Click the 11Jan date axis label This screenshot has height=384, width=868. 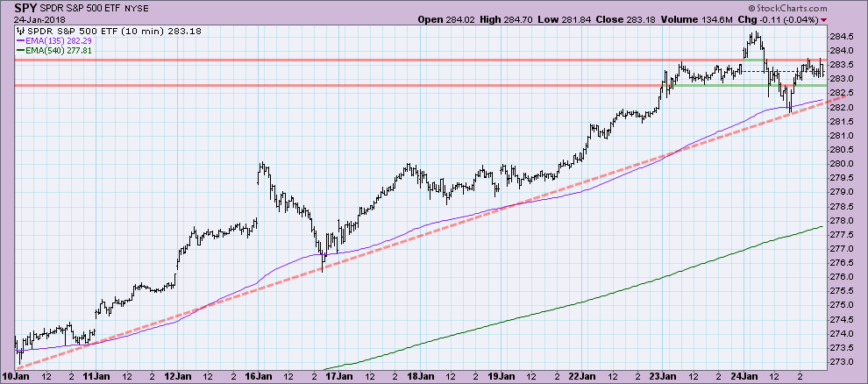(x=96, y=376)
